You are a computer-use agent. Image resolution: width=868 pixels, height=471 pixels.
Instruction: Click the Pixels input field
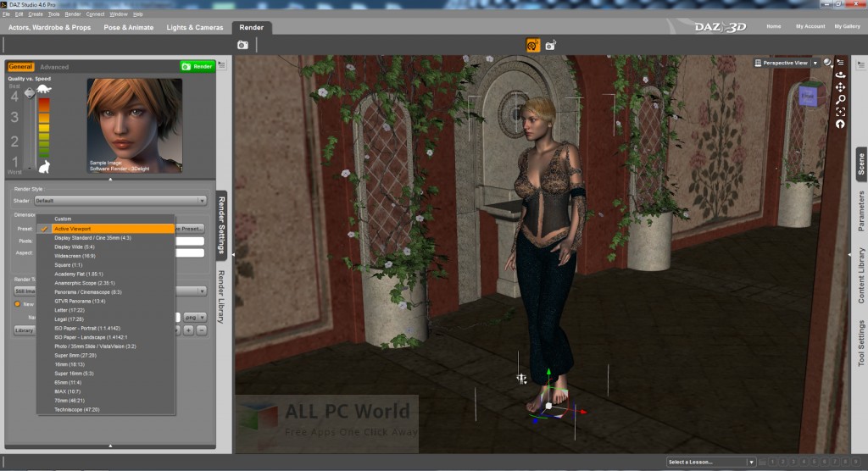coord(190,241)
